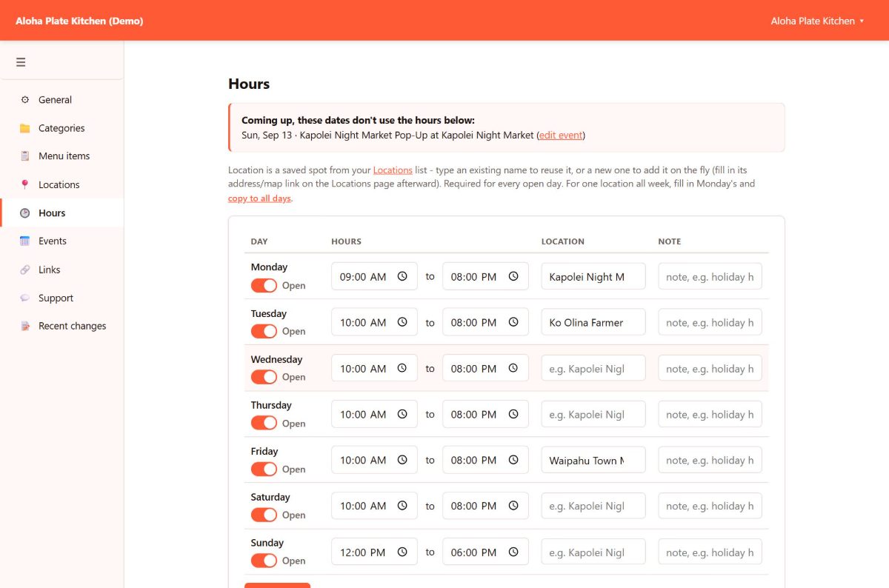The width and height of the screenshot is (889, 588).
Task: Click the Categories folder icon
Action: tap(25, 128)
